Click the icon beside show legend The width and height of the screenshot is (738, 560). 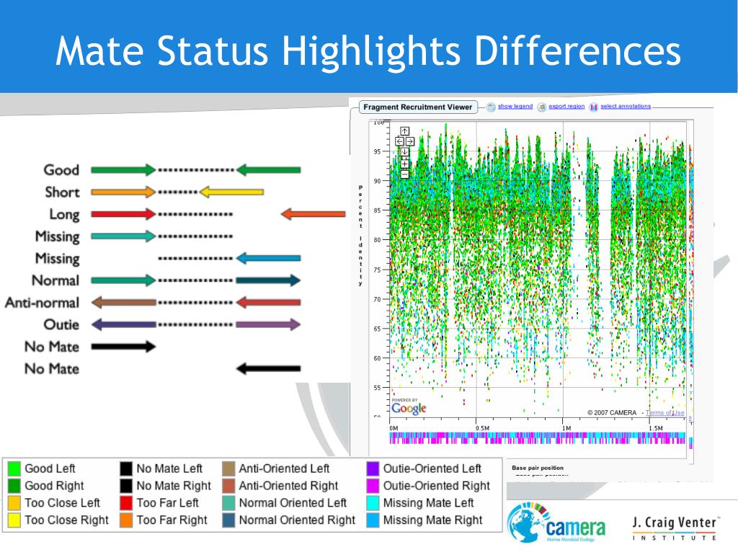pos(491,107)
